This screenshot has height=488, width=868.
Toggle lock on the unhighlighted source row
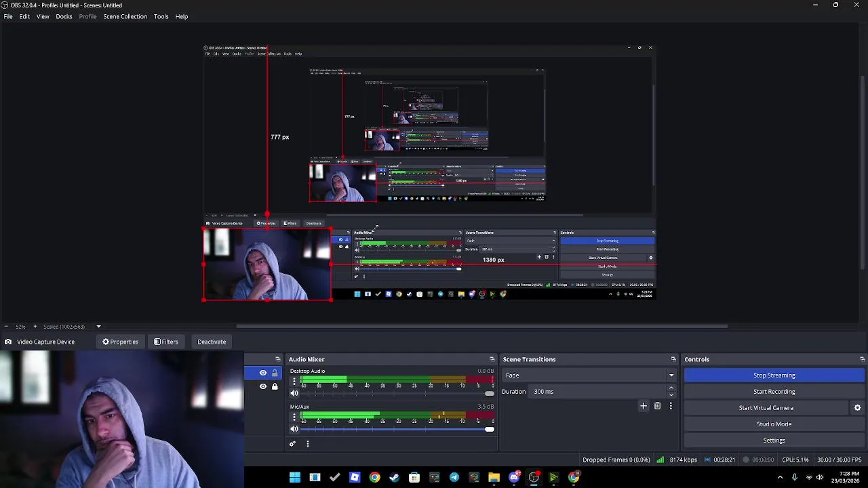[275, 386]
